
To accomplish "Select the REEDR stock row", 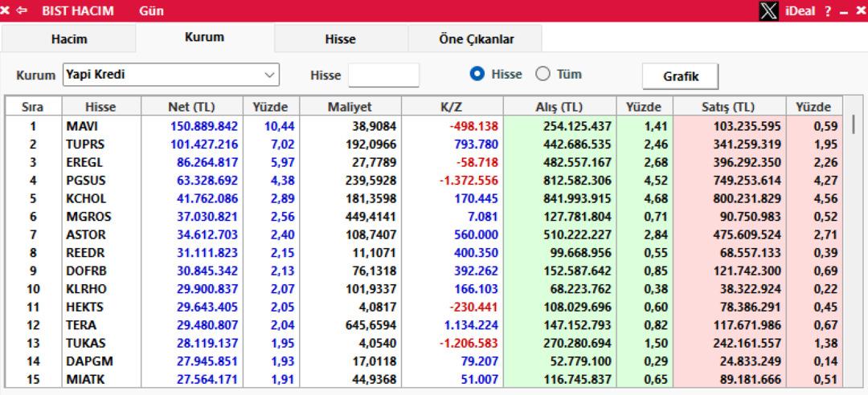I will click(x=424, y=253).
